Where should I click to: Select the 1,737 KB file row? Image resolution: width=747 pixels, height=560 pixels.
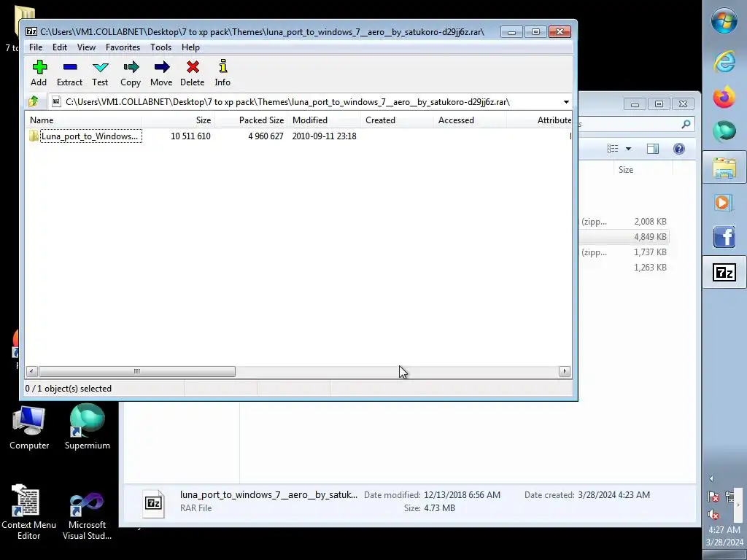coord(624,252)
